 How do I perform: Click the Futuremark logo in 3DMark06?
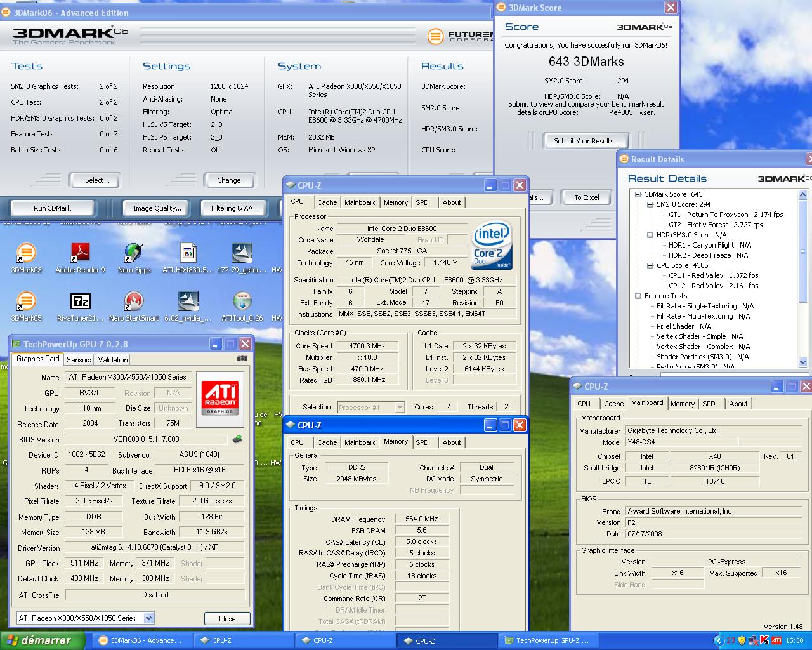(x=435, y=36)
